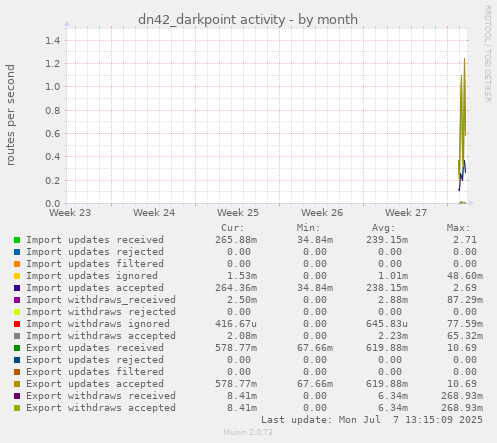Click the 'Import withdraws_received' legend label
The image size is (497, 443).
[x=101, y=300]
